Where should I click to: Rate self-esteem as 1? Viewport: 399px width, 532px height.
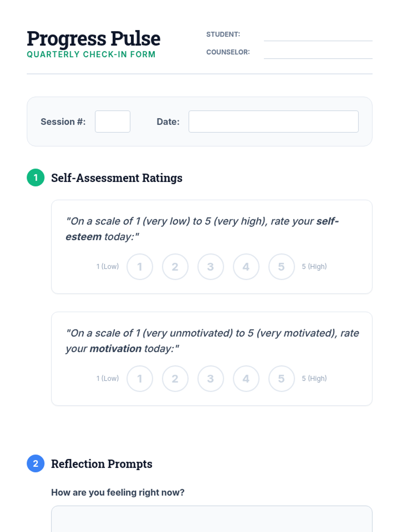pos(140,267)
